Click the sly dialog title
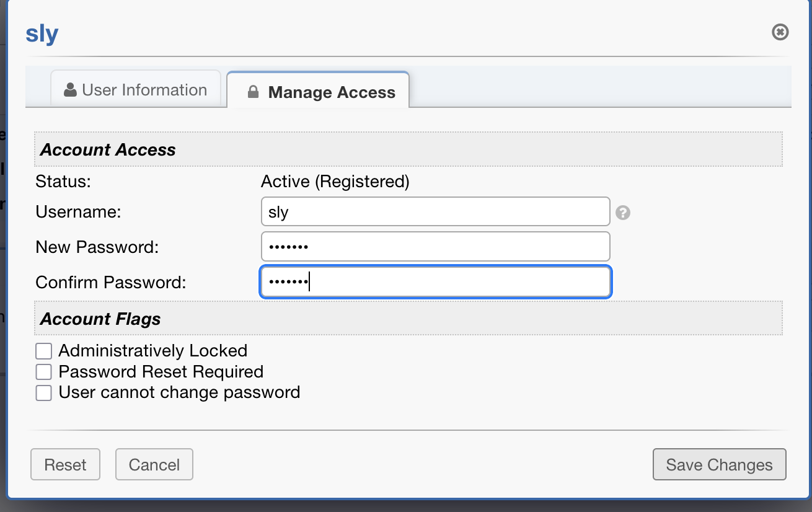Viewport: 812px width, 512px height. click(x=42, y=33)
